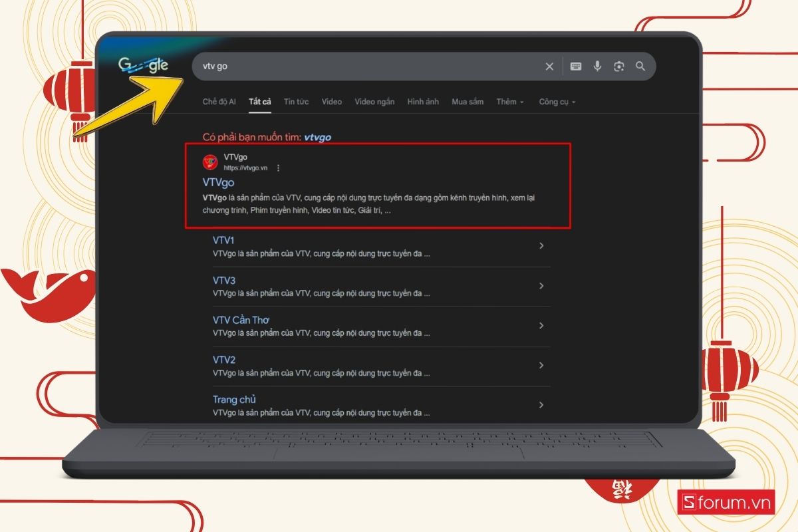Switch to the Hình ảnh tab

[423, 101]
